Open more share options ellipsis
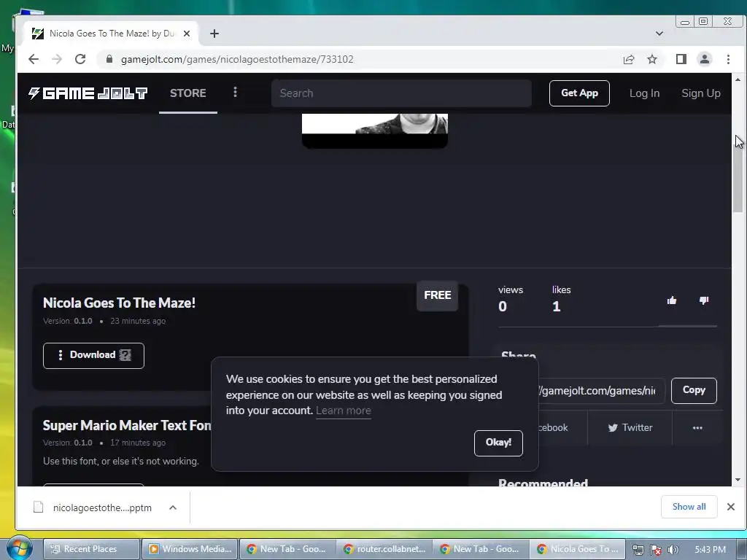The image size is (747, 560). click(697, 427)
